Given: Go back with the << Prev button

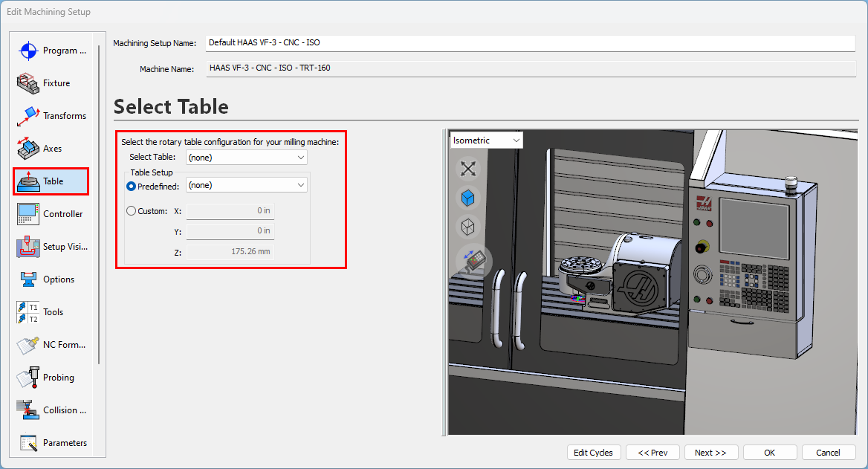Looking at the screenshot, I should [652, 453].
